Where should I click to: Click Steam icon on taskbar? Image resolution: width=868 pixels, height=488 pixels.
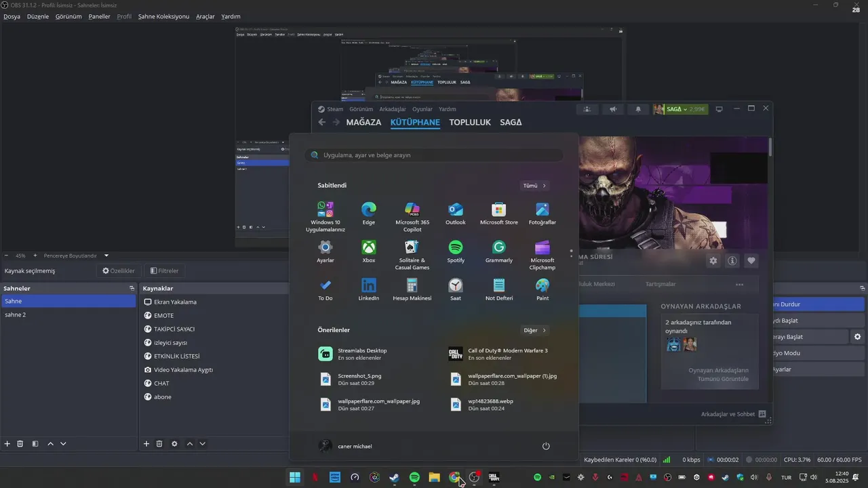coord(394,477)
